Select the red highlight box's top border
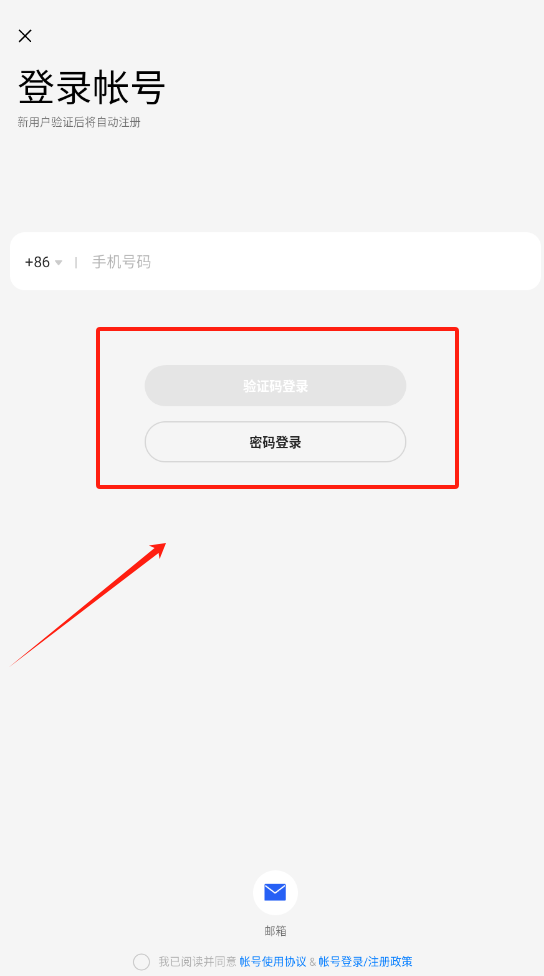Viewport: 544px width, 976px height. click(x=277, y=330)
